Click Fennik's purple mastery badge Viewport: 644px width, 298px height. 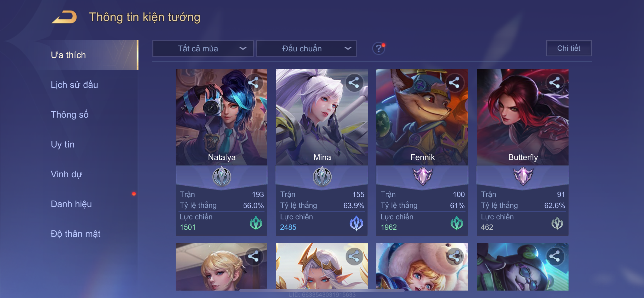coord(422,176)
